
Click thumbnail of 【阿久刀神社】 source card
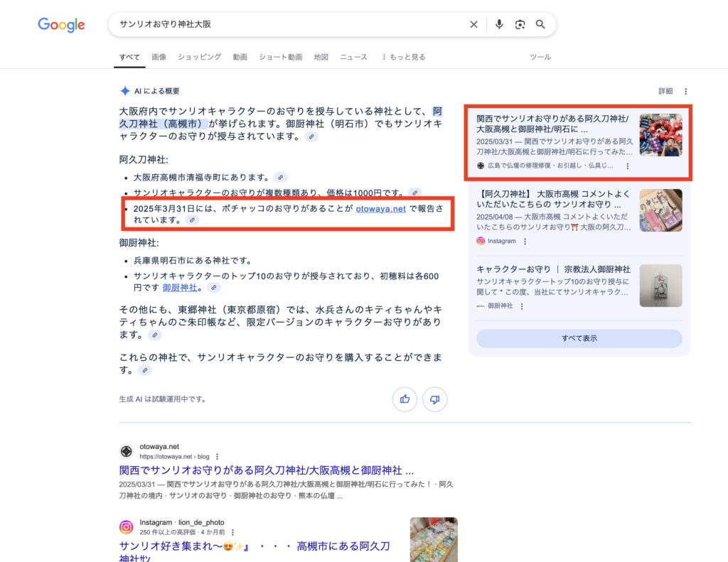point(660,210)
